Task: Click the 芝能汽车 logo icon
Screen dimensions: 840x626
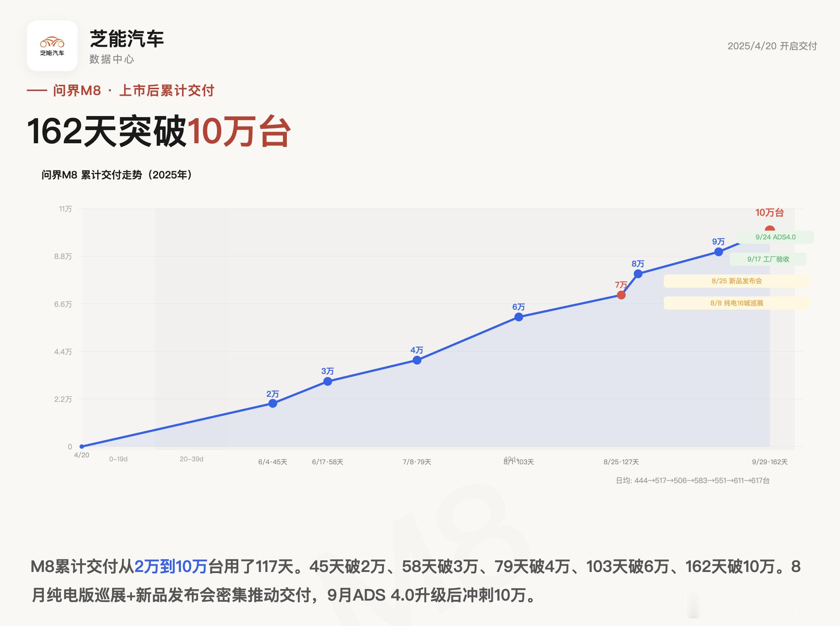Action: (52, 45)
